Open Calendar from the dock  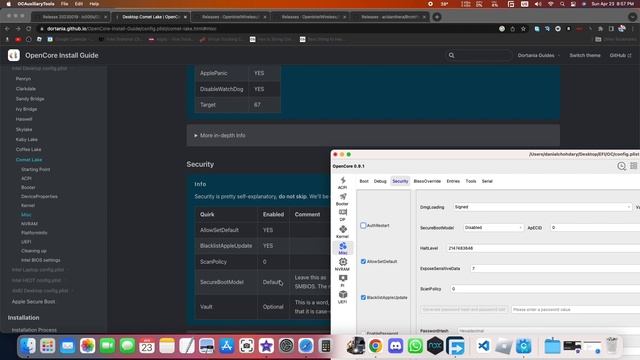point(147,346)
